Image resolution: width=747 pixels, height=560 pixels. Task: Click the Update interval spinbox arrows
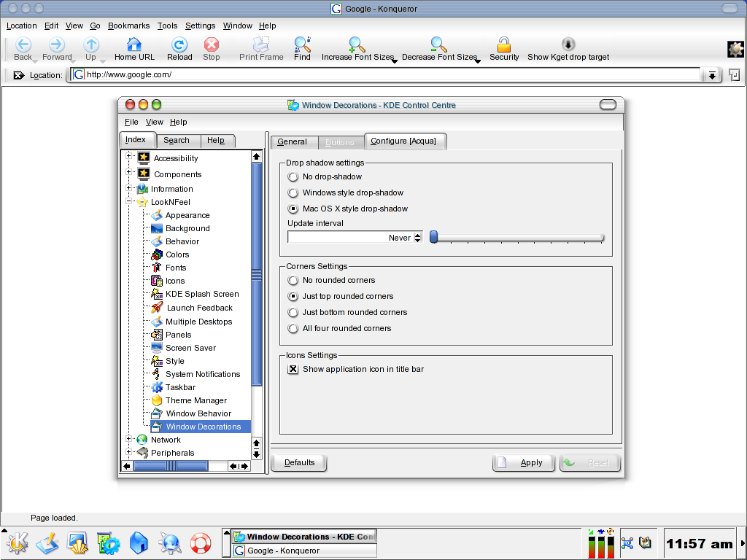pyautogui.click(x=417, y=237)
